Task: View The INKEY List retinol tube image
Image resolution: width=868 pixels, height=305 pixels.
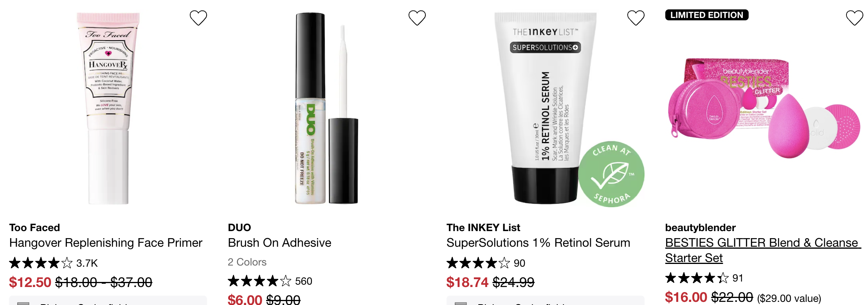Action: [545, 108]
